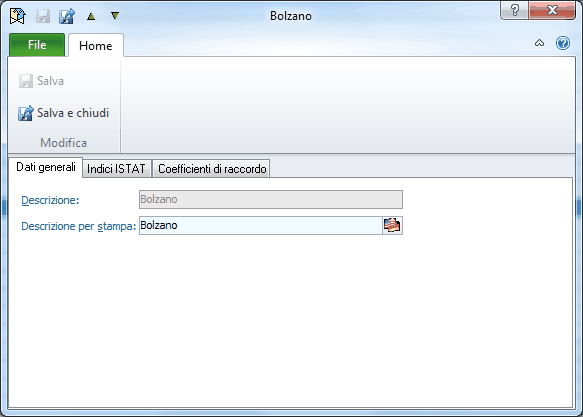583x417 pixels.
Task: Click the question mark title bar button
Action: point(515,10)
